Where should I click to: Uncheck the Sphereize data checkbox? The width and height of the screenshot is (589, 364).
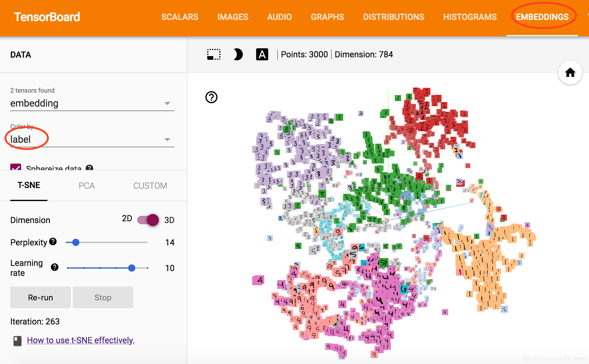[16, 168]
